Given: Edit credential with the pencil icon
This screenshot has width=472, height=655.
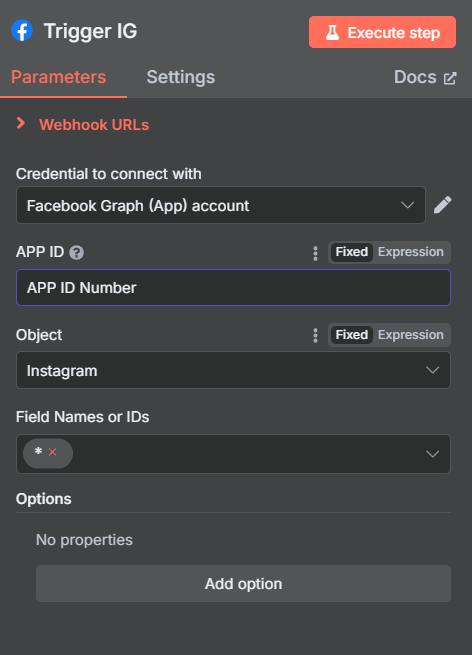Looking at the screenshot, I should (442, 205).
